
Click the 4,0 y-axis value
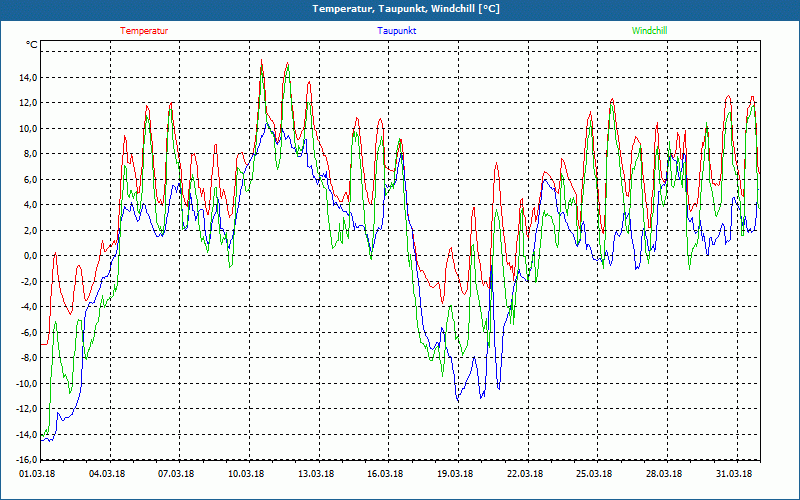[30, 205]
